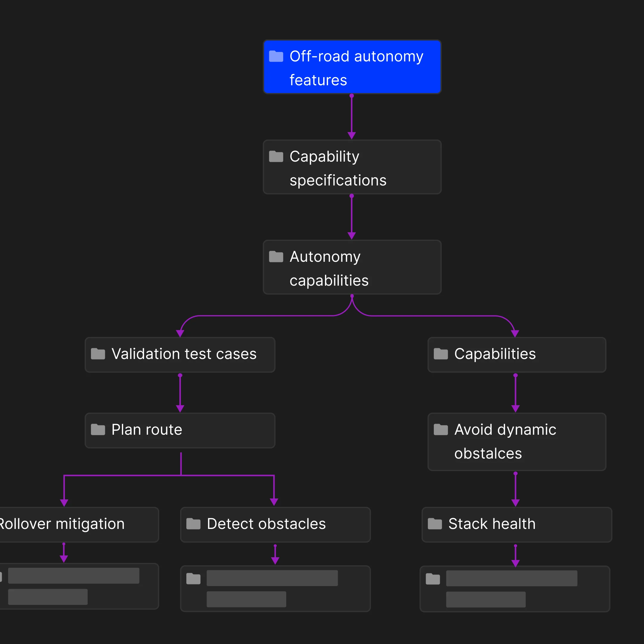
Task: Click connector dot below Autonomy capabilities
Action: (352, 296)
